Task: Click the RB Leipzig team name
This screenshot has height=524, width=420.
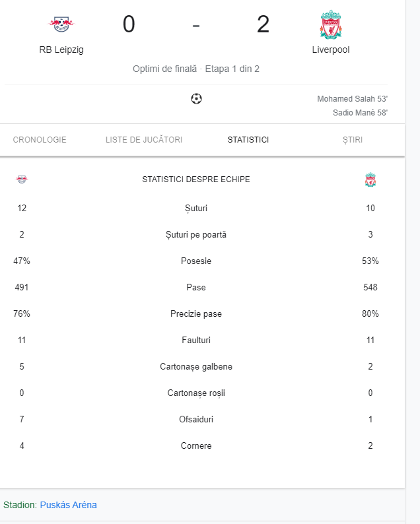Action: tap(61, 49)
